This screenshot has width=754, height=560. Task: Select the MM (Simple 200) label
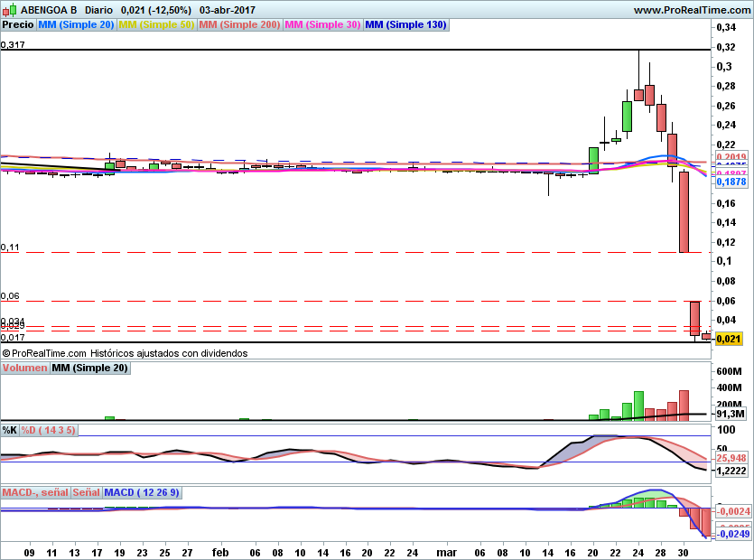point(239,24)
